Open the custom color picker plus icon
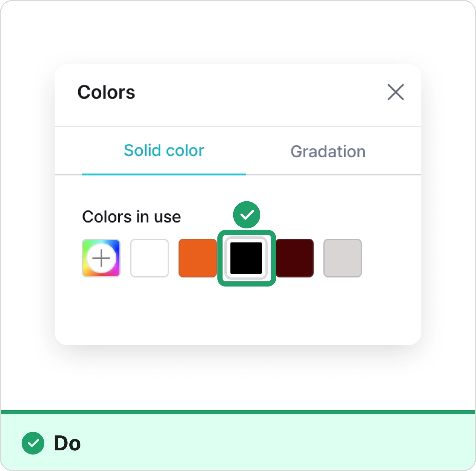Image resolution: width=476 pixels, height=471 pixels. pyautogui.click(x=101, y=258)
